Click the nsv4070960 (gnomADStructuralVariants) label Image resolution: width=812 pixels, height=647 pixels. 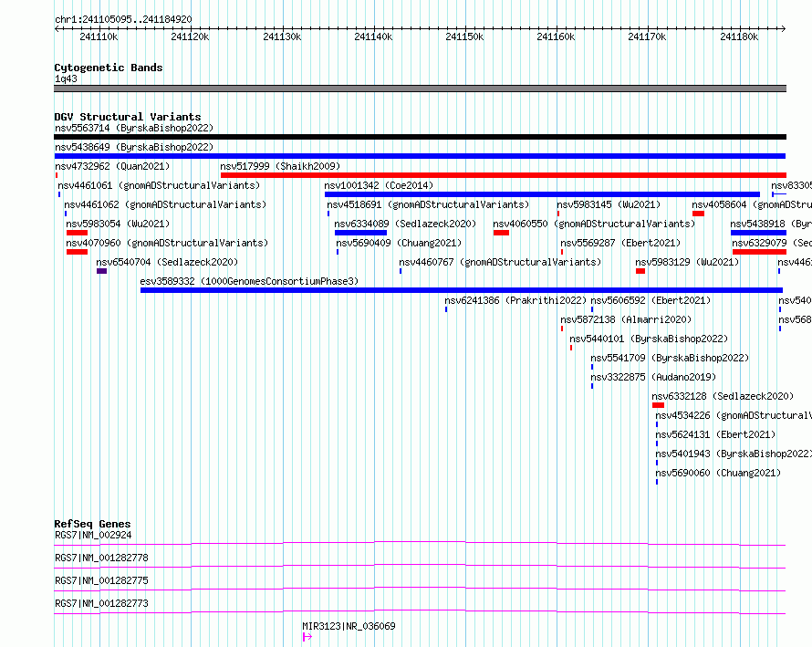pos(167,243)
